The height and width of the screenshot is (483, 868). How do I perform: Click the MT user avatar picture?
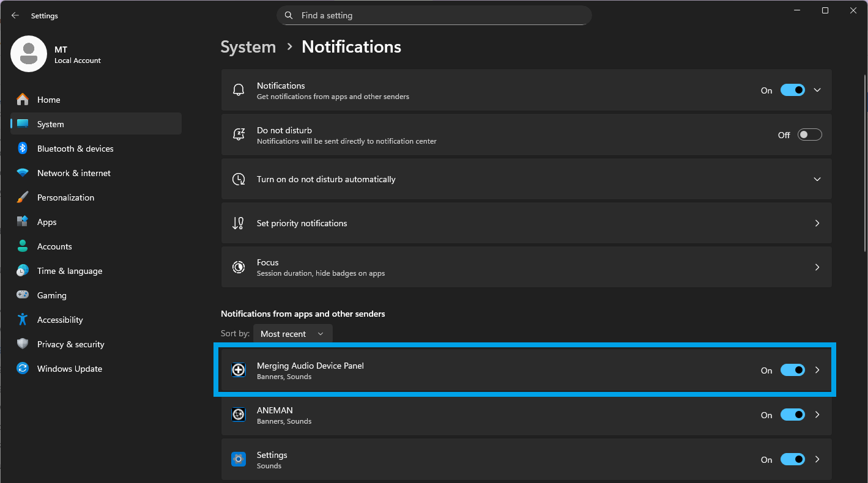[29, 54]
